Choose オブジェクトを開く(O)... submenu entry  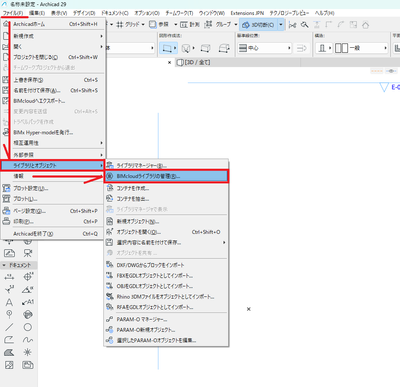pyautogui.click(x=166, y=232)
